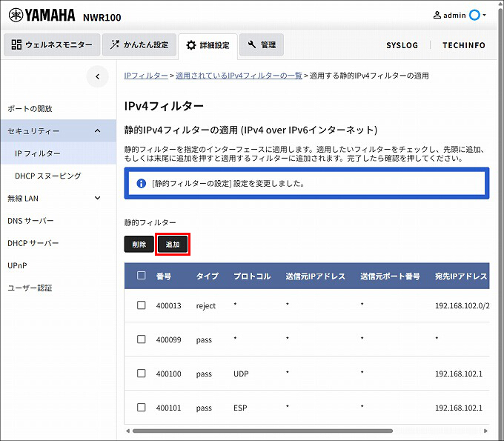Click the 400100 filter number cell
Screen dimensions: 504x441
[x=168, y=374]
